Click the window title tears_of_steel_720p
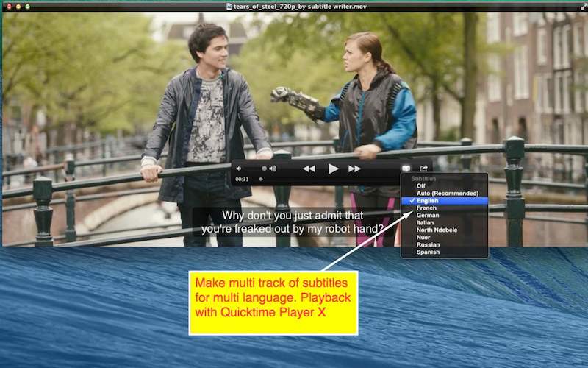The width and height of the screenshot is (588, 368). point(300,7)
